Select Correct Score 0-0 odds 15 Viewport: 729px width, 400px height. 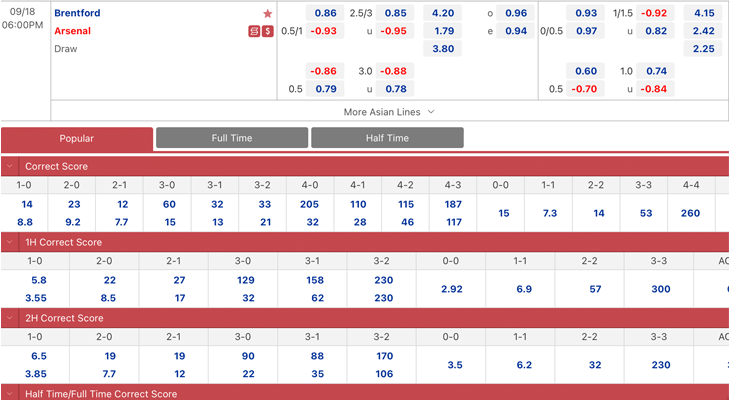point(503,213)
